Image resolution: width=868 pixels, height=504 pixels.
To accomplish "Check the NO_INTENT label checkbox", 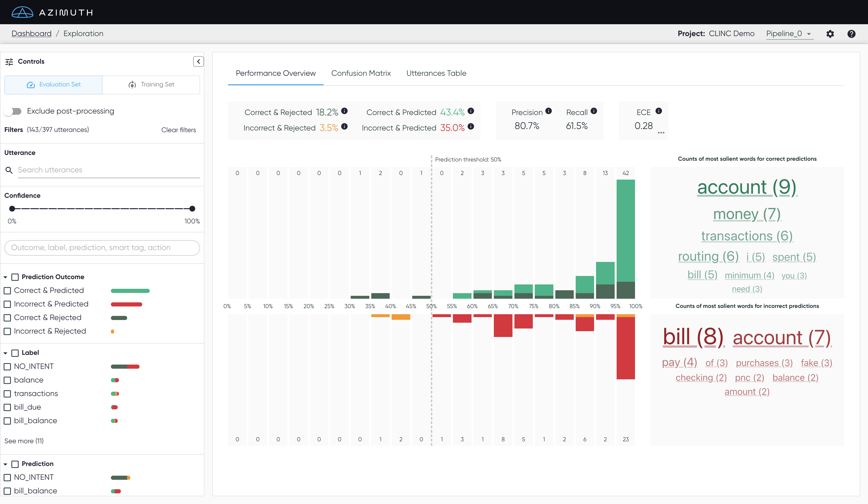I will pos(7,367).
